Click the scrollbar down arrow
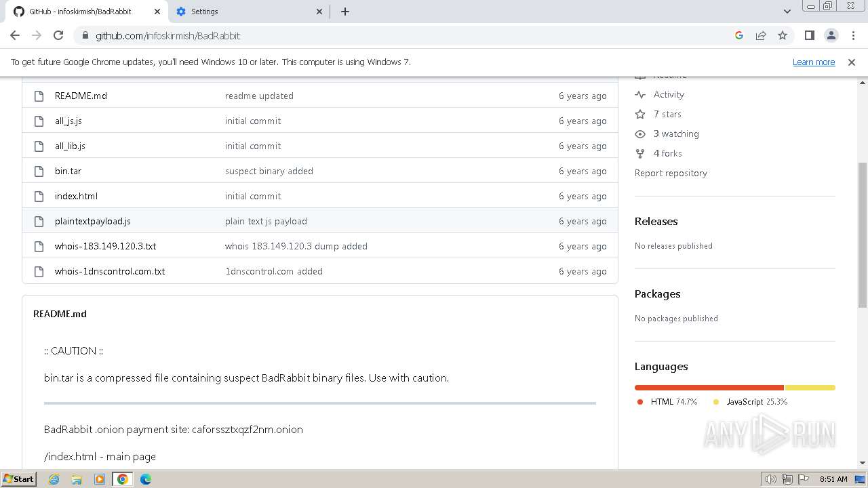 coord(862,464)
